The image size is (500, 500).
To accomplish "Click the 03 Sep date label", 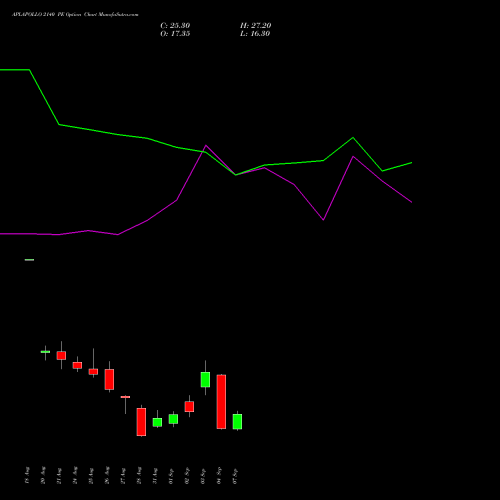I will [203, 475].
